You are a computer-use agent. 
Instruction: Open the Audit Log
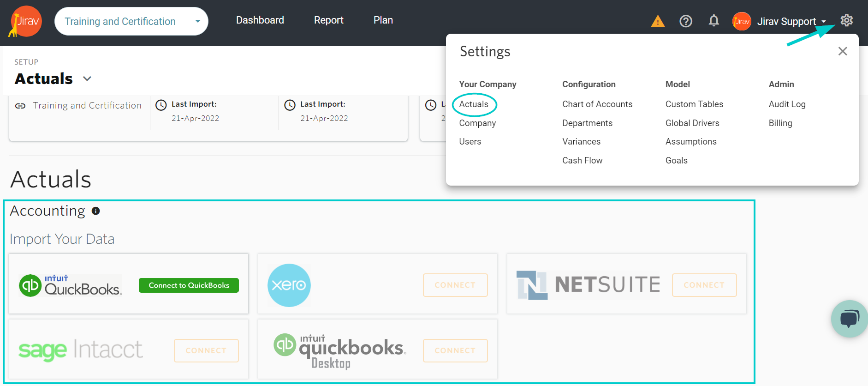point(787,104)
